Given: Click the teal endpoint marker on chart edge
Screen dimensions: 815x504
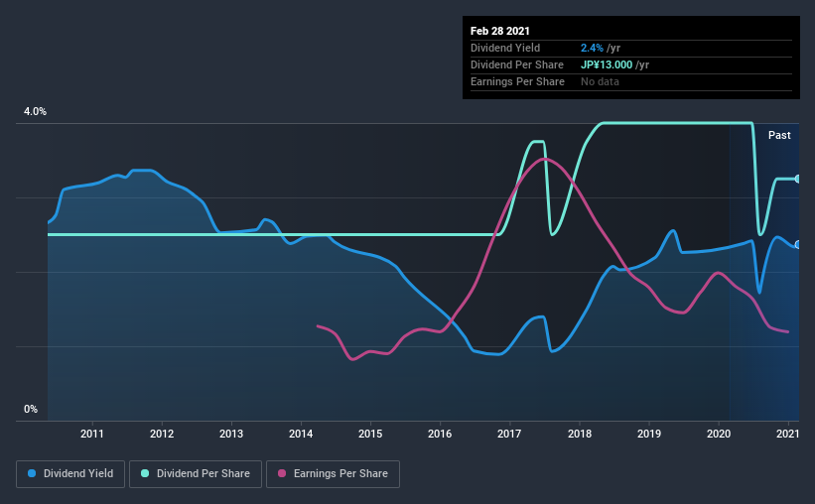Looking at the screenshot, I should 797,179.
